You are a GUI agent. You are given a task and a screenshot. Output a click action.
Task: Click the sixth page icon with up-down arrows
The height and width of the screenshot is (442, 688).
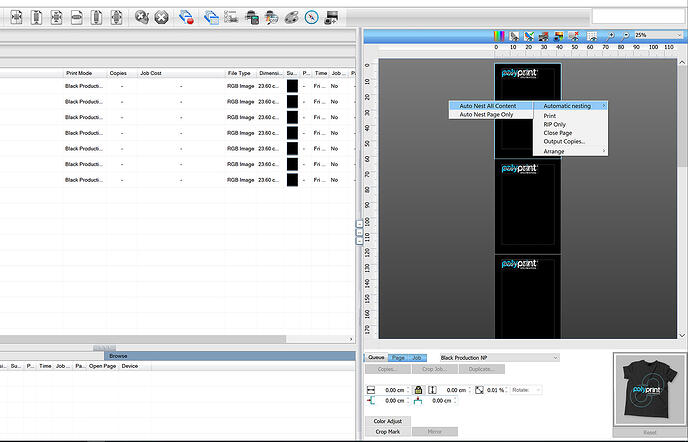tap(116, 18)
